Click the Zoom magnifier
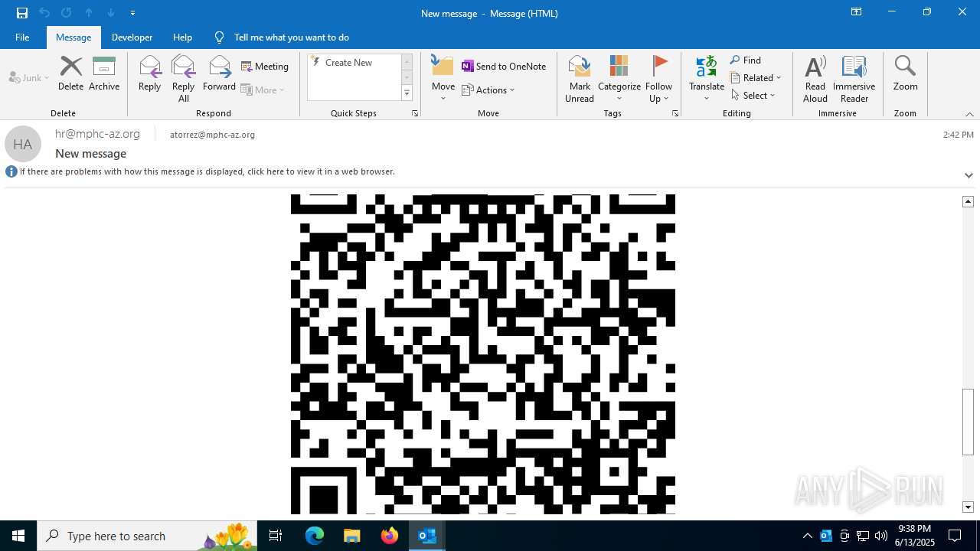The height and width of the screenshot is (551, 980). click(x=905, y=74)
